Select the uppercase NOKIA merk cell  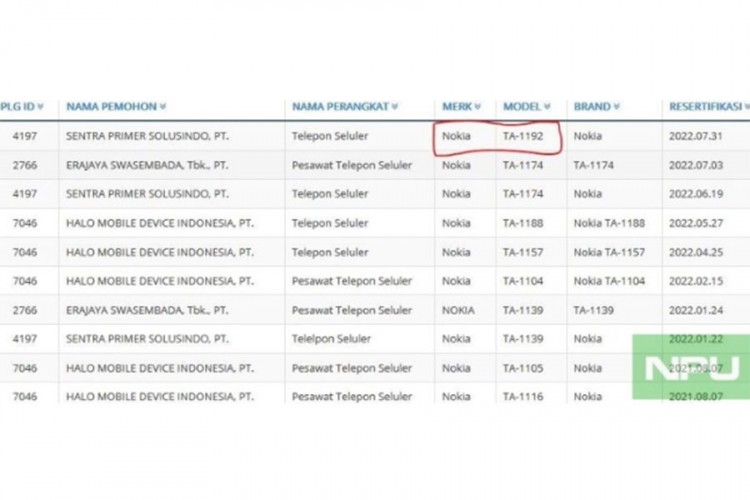coord(458,311)
